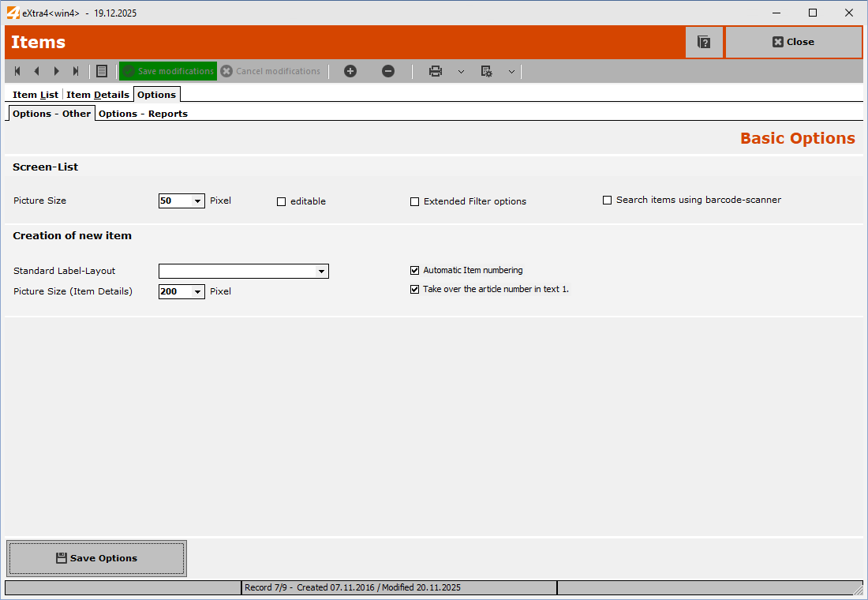Add a new item with plus icon
Screen dimensions: 868x600
(350, 71)
